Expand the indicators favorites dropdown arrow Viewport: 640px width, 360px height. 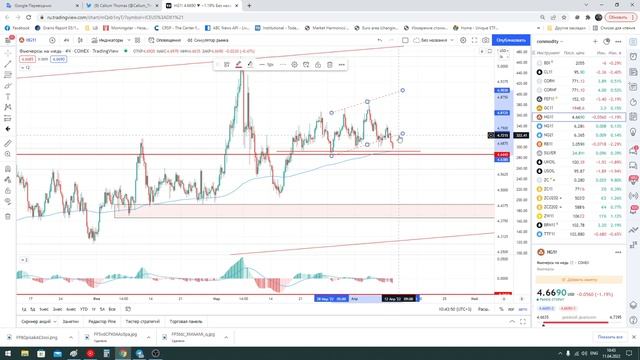pyautogui.click(x=129, y=40)
